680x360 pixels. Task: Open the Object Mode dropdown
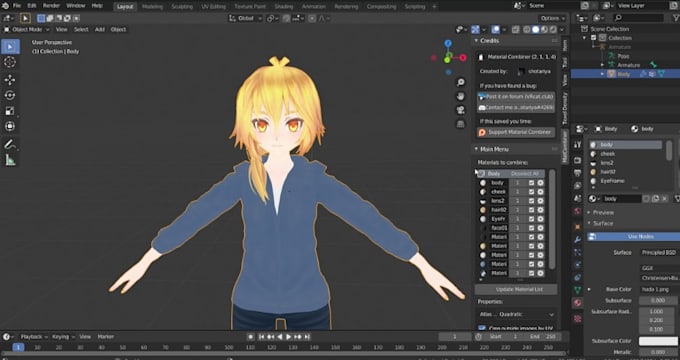(26, 29)
